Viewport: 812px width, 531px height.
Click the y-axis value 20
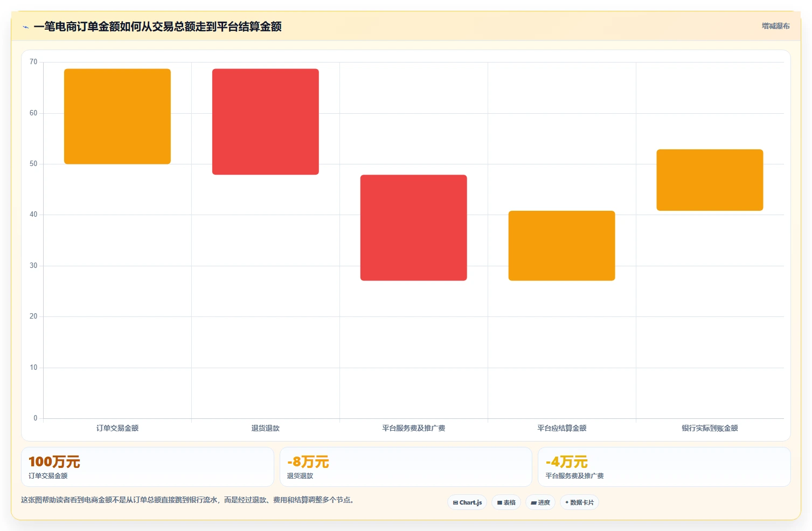(x=33, y=316)
